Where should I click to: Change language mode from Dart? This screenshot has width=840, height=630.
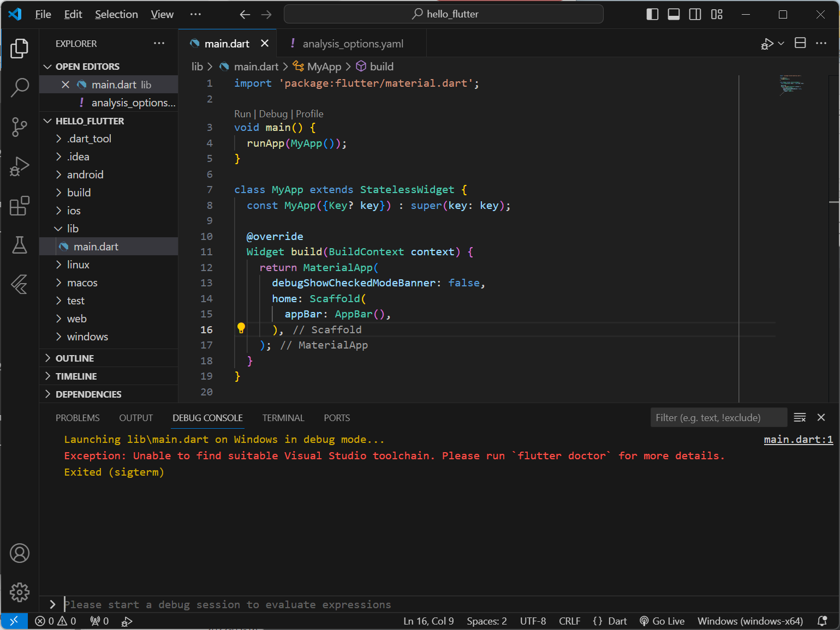click(x=617, y=621)
